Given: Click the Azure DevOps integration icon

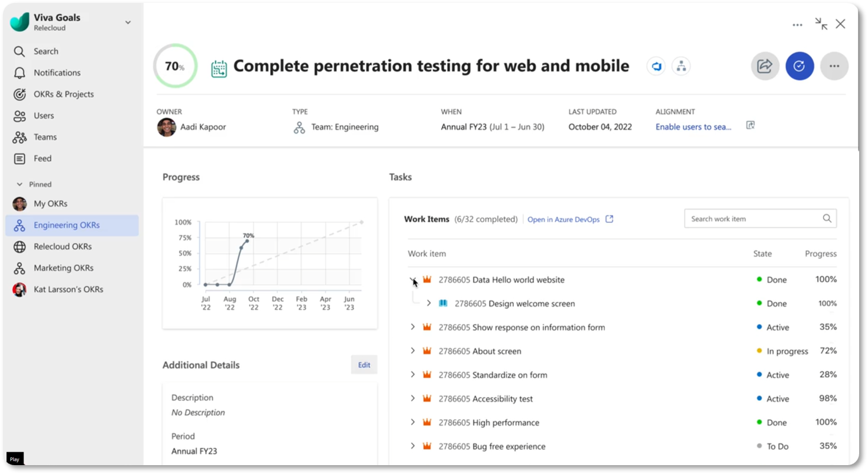Looking at the screenshot, I should pos(656,66).
